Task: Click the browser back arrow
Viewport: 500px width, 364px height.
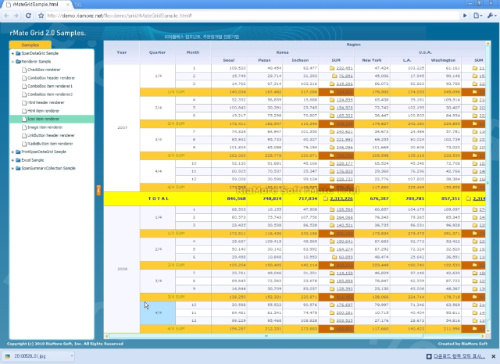Action: pos(6,16)
